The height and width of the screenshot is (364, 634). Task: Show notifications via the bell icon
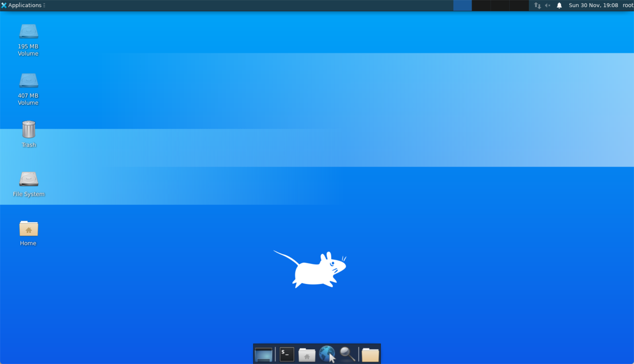coord(559,5)
